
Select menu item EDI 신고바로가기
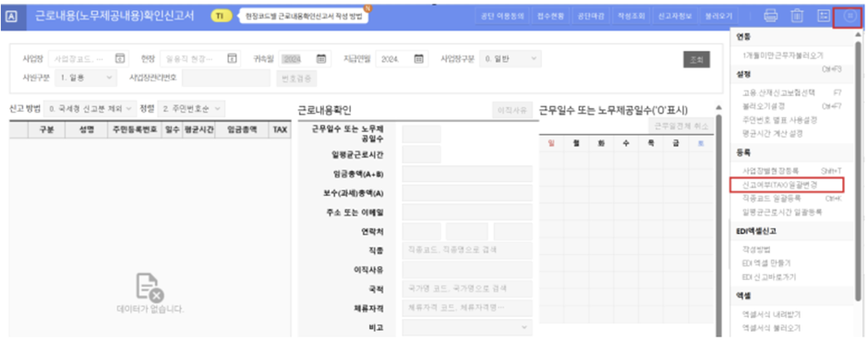(768, 276)
